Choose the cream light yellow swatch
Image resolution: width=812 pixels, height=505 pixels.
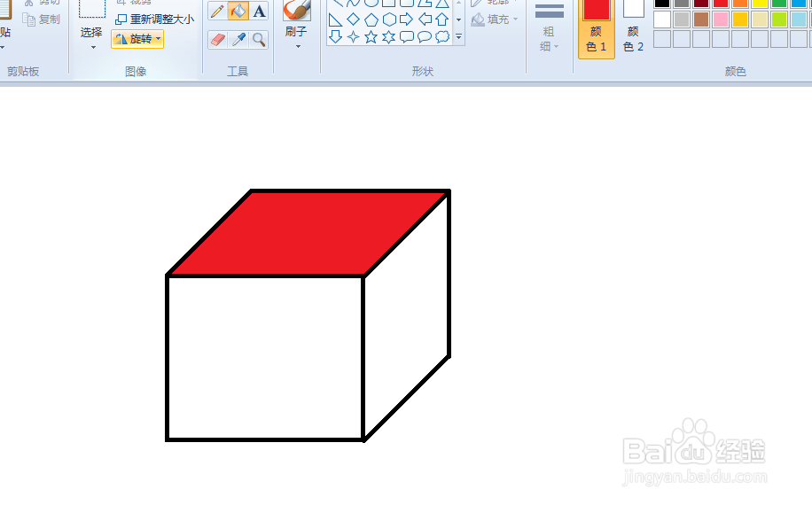click(x=760, y=19)
